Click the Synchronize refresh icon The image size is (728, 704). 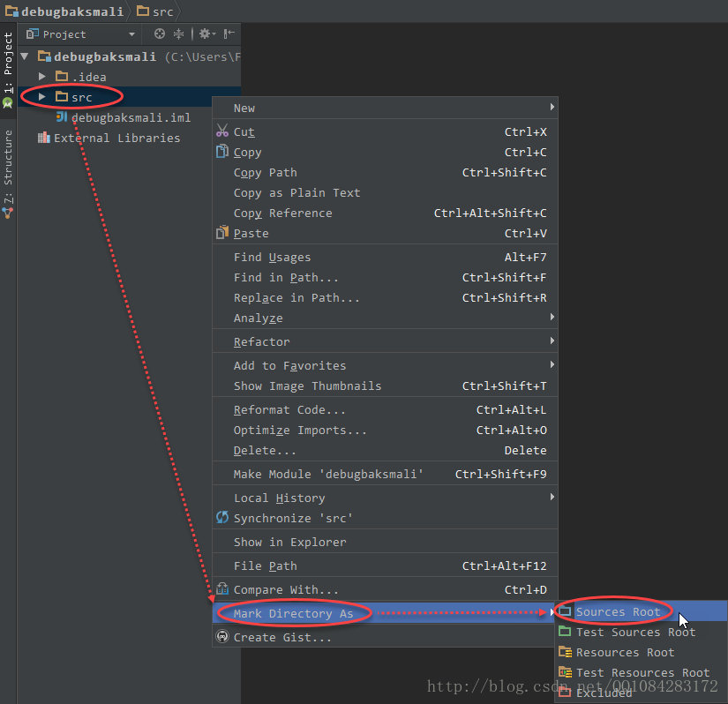pos(222,517)
